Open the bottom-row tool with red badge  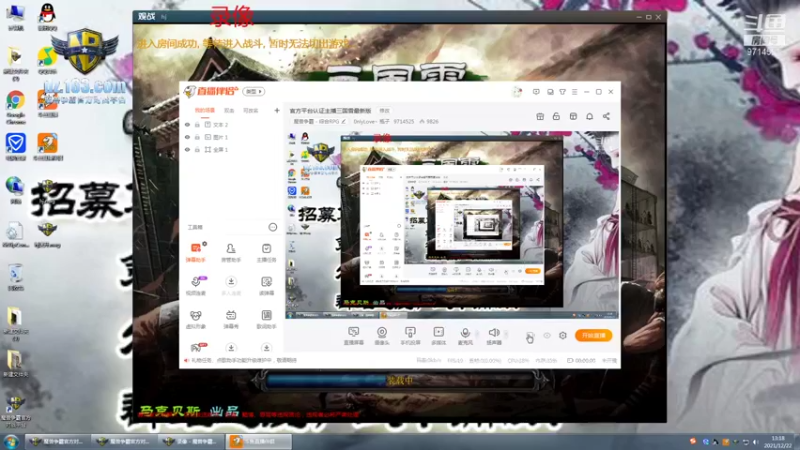click(196, 347)
